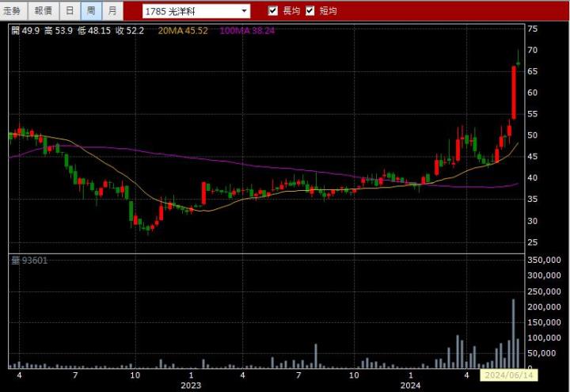Click the tallest volume bar
The image size is (570, 392).
(513, 333)
